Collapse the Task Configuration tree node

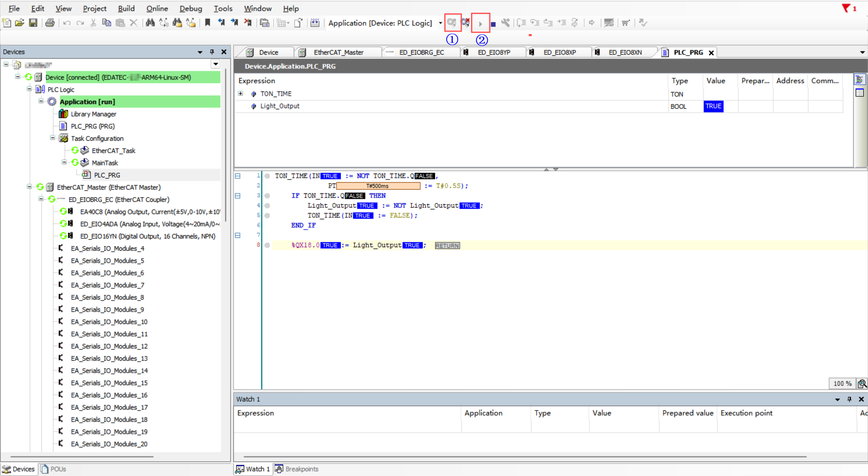(53, 138)
